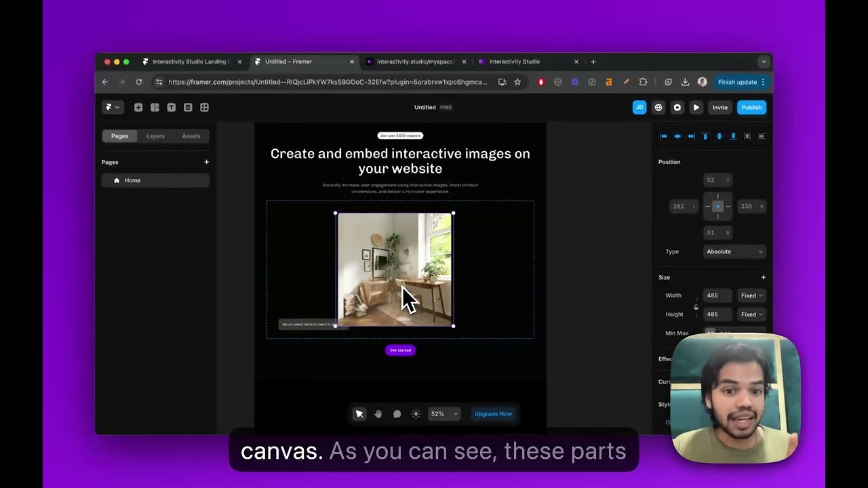Align selection to bottom edge
Screen dimensions: 868x488
[733, 136]
